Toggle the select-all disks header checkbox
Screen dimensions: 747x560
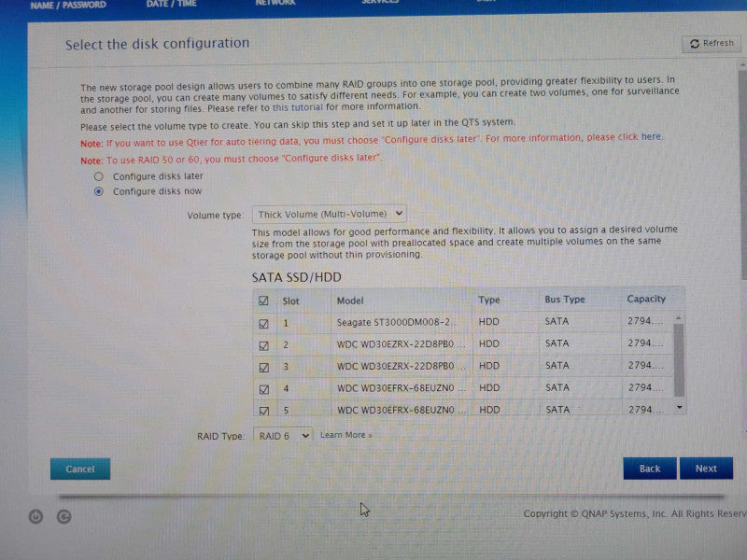[x=263, y=301]
